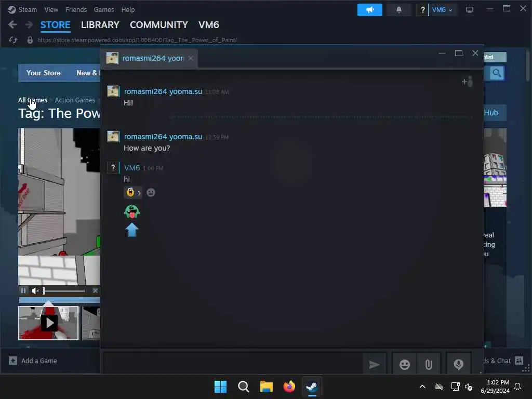Click the network status tray icon
This screenshot has height=399, width=532.
click(455, 387)
